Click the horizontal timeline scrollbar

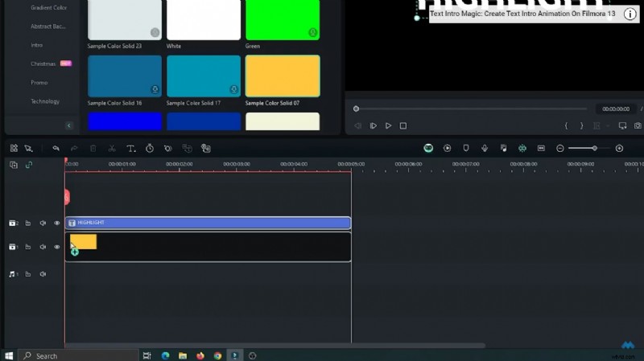pos(275,346)
